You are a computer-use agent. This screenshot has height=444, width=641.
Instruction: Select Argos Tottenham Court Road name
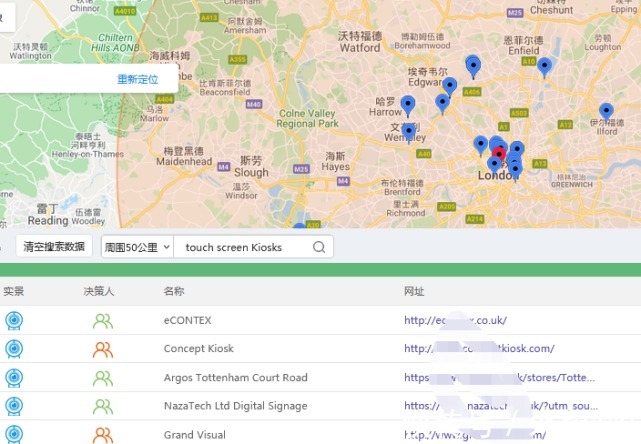pos(235,377)
